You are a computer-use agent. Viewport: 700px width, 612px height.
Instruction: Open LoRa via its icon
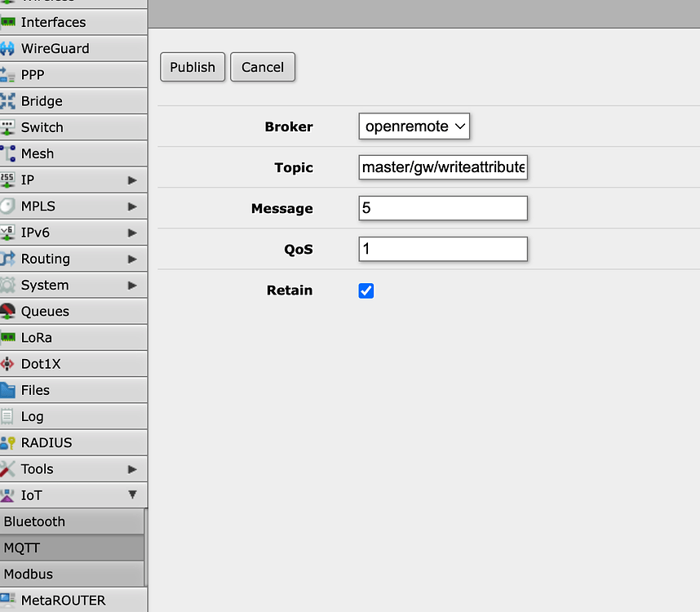pyautogui.click(x=8, y=337)
